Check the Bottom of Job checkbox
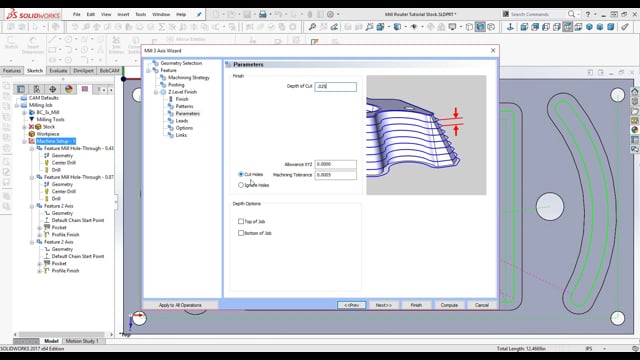This screenshot has height=360, width=640. pos(241,233)
